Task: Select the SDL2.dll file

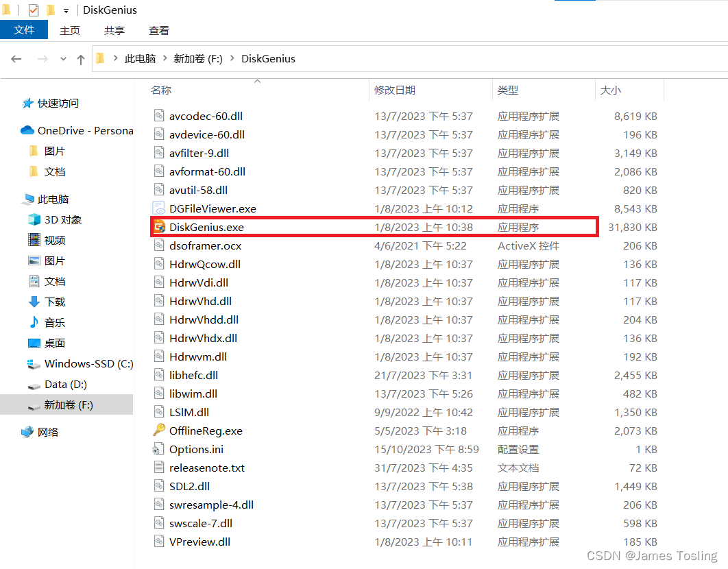Action: pos(189,486)
